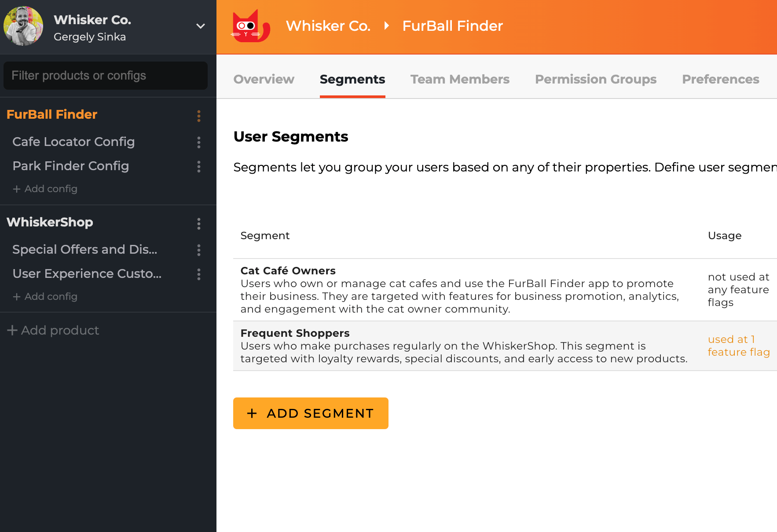The width and height of the screenshot is (777, 532).
Task: Focus the Filter products or configs field
Action: [x=106, y=76]
